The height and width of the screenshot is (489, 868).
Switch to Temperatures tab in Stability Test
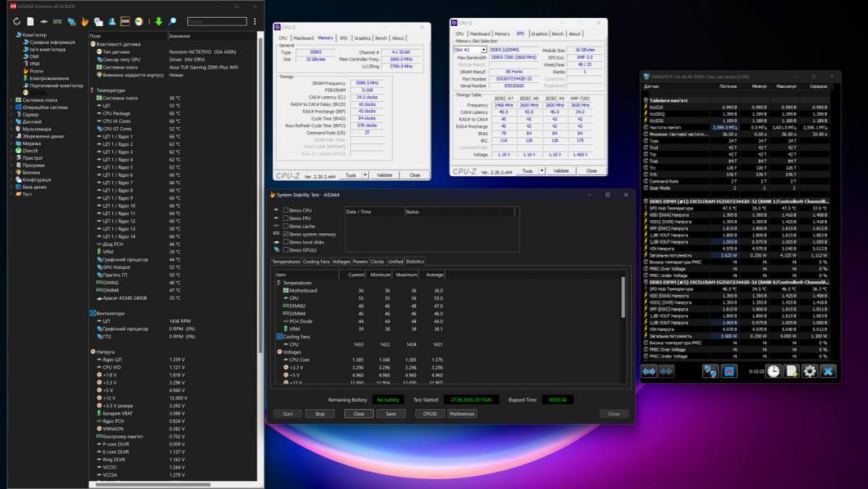(286, 262)
